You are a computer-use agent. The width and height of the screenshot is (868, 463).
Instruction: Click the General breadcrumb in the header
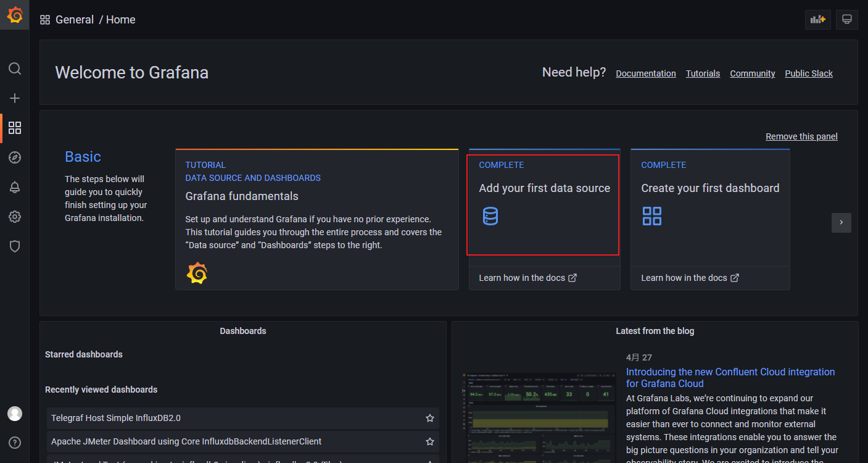75,20
